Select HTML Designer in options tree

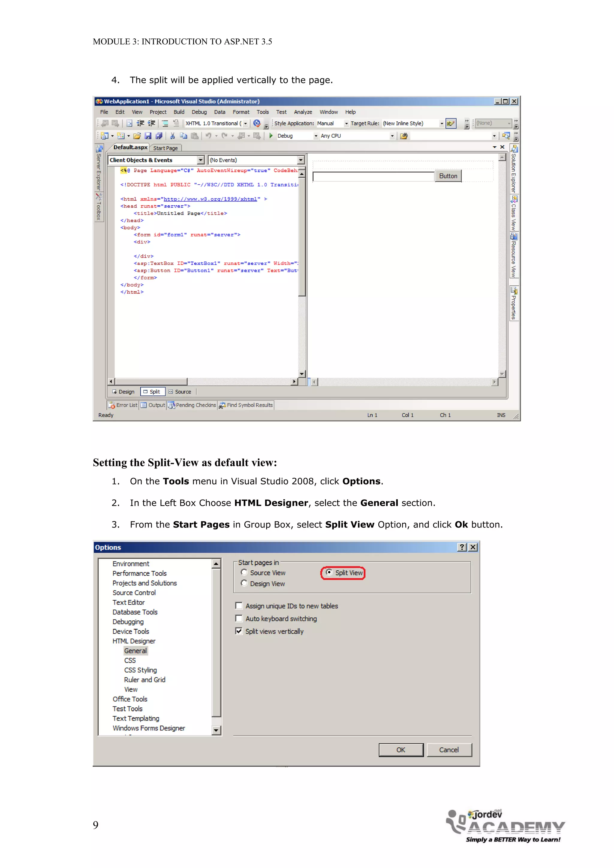point(134,641)
